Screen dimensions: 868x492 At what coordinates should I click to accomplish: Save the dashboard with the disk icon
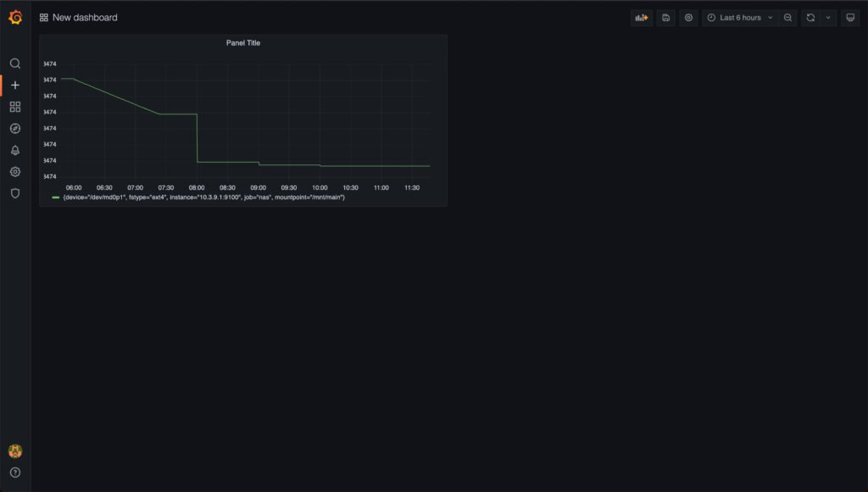pos(666,18)
